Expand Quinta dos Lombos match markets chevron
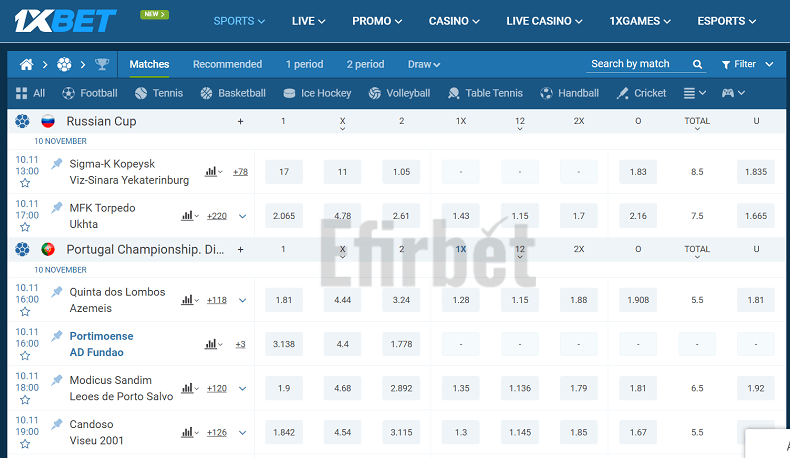 coord(242,300)
